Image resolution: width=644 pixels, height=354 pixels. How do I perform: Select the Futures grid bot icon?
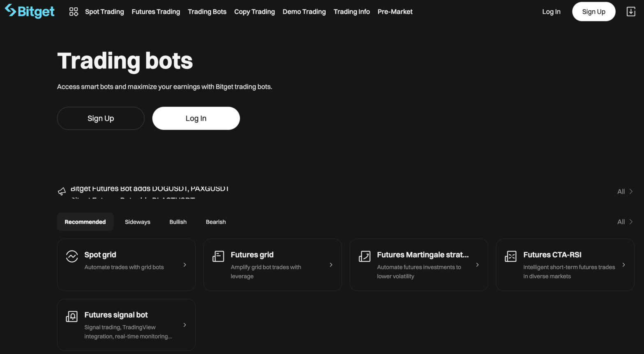pyautogui.click(x=218, y=256)
